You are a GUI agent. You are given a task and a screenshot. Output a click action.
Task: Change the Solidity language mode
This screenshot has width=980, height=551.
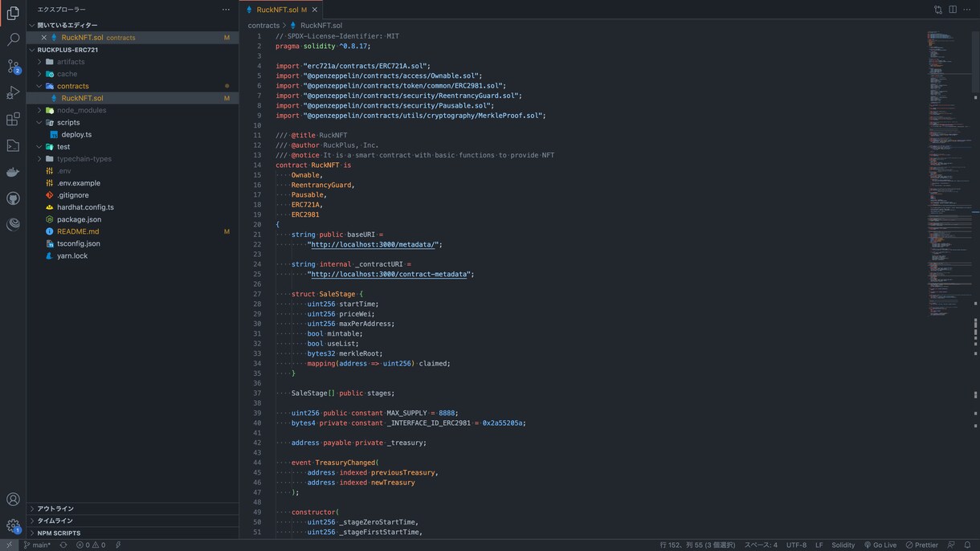coord(843,545)
